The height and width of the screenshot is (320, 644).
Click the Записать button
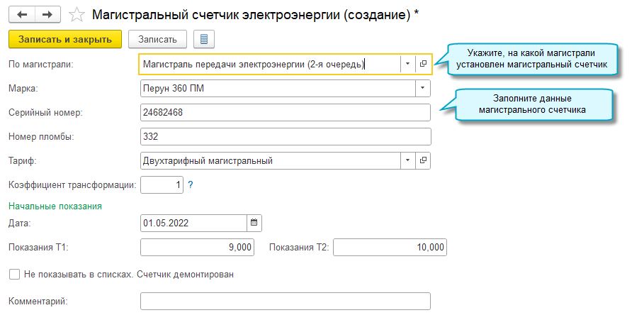coord(157,39)
